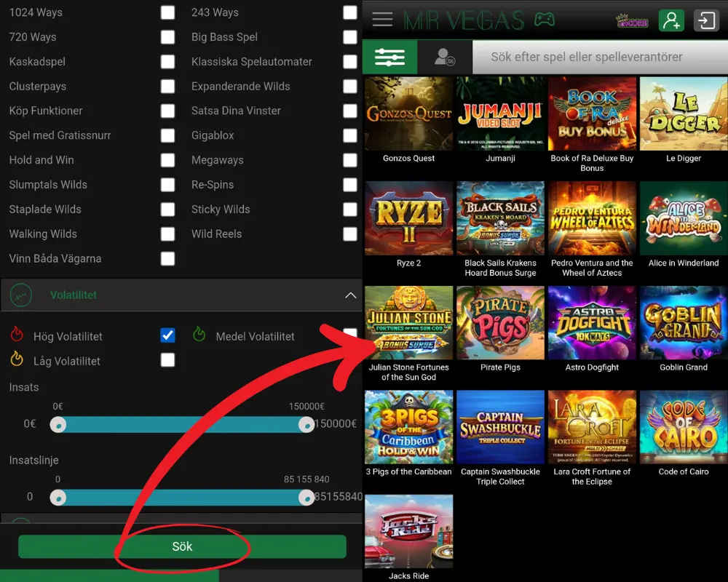Enable the Megaways checkbox
This screenshot has height=582, width=728.
[350, 160]
